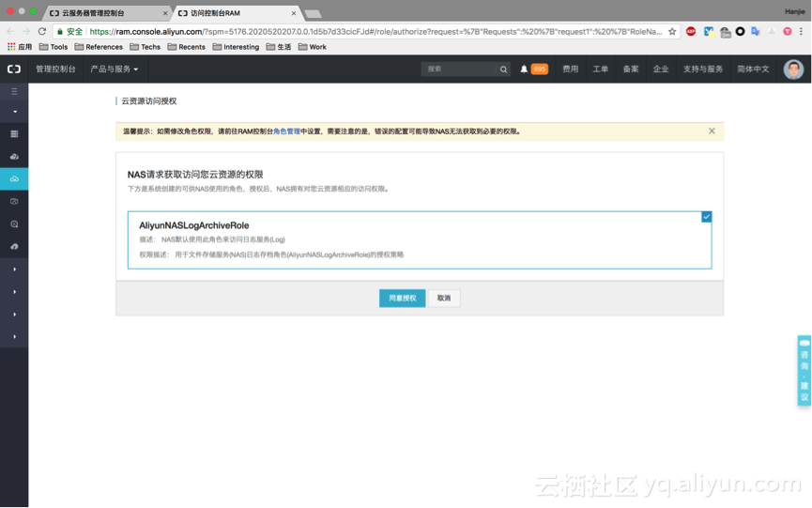
Task: Close the 访问控制台RAM browser tab
Action: [294, 13]
